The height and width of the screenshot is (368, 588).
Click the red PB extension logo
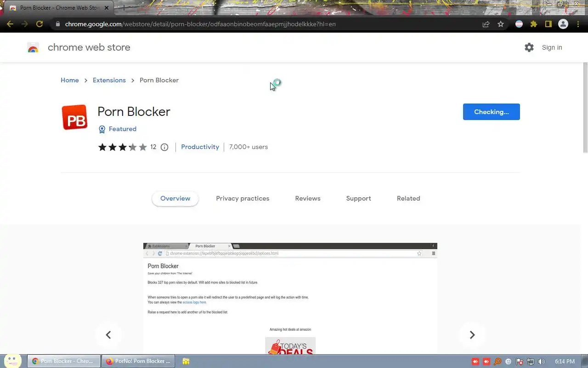(x=74, y=117)
